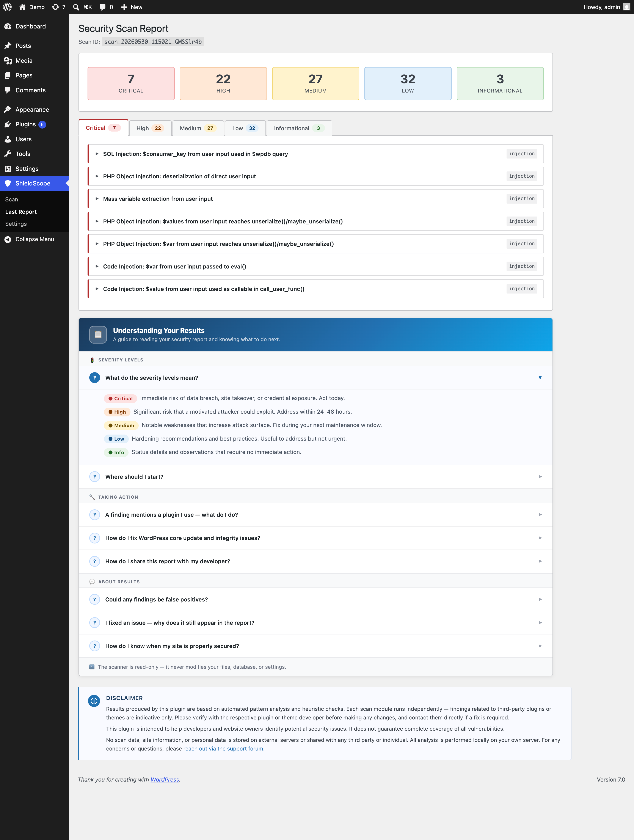This screenshot has width=634, height=840.
Task: Click the Media icon in sidebar
Action: 8,60
